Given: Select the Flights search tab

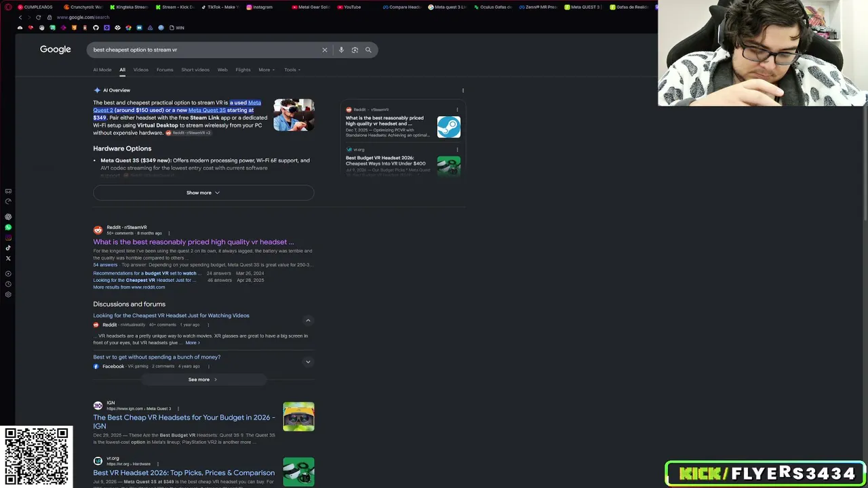Looking at the screenshot, I should 243,70.
